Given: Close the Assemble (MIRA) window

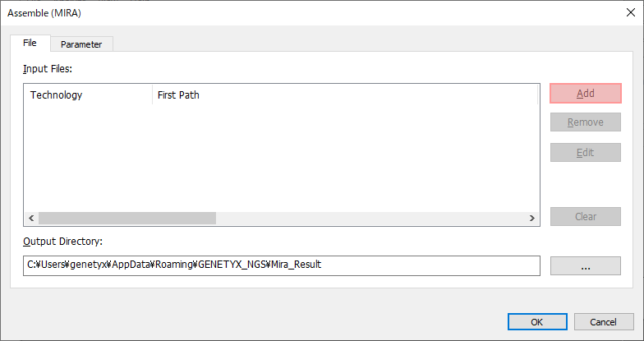Looking at the screenshot, I should coord(631,13).
